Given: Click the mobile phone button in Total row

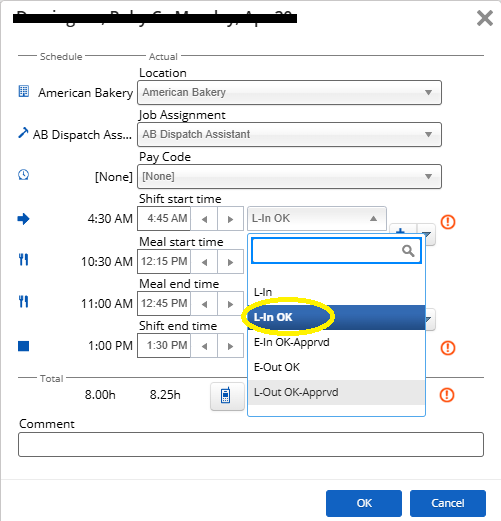Looking at the screenshot, I should (x=227, y=396).
